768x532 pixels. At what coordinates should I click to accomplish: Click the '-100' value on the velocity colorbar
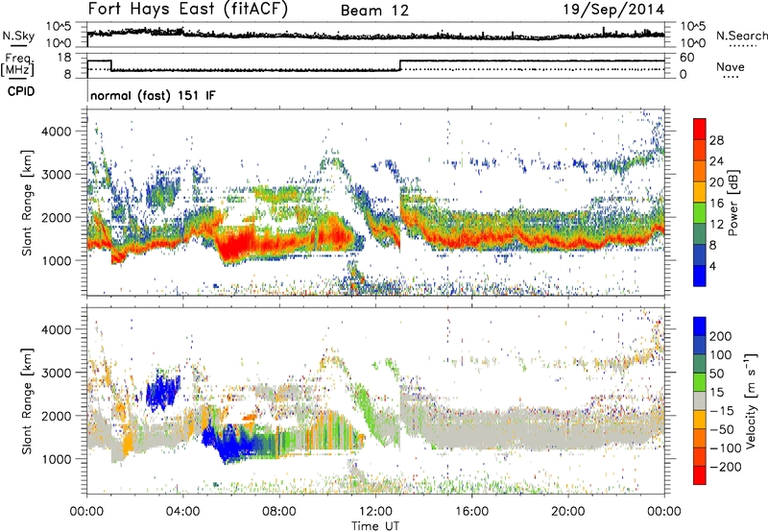point(726,448)
